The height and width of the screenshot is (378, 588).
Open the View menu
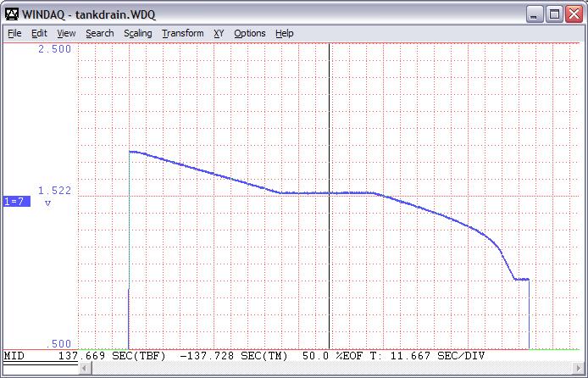(66, 33)
